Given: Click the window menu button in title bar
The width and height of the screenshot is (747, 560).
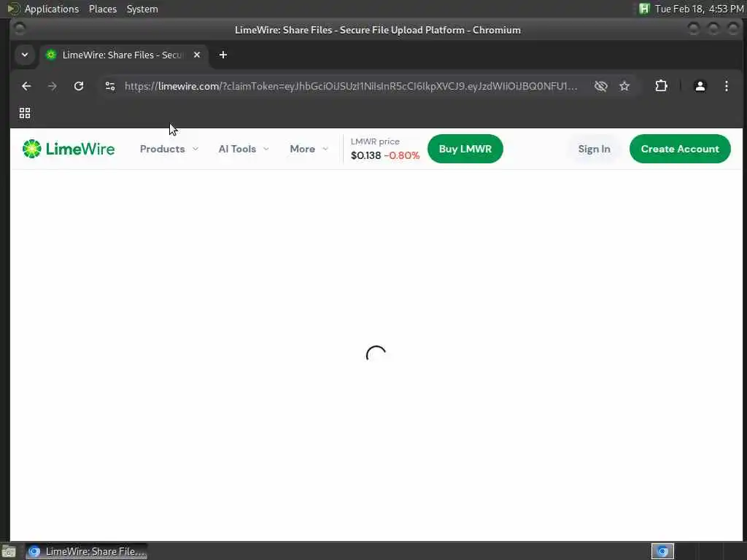Looking at the screenshot, I should click(x=20, y=29).
